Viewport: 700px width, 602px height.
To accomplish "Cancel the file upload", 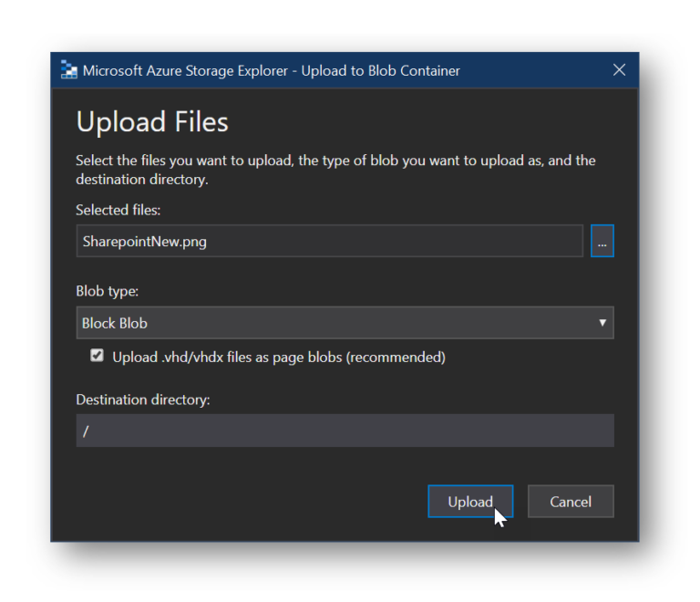I will pos(570,501).
